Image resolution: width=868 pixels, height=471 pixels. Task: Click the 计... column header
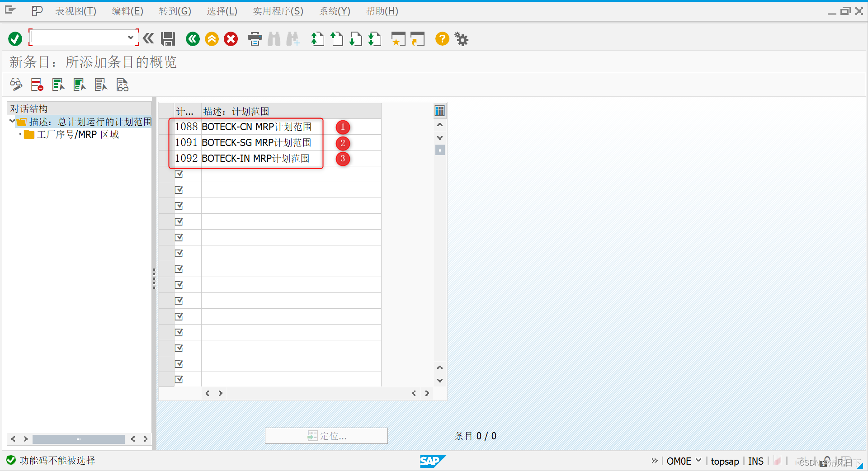click(187, 111)
